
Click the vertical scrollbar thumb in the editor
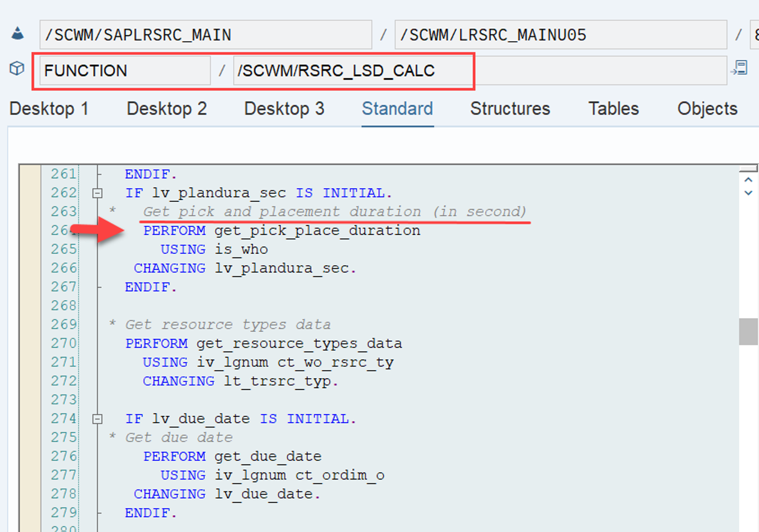[748, 331]
